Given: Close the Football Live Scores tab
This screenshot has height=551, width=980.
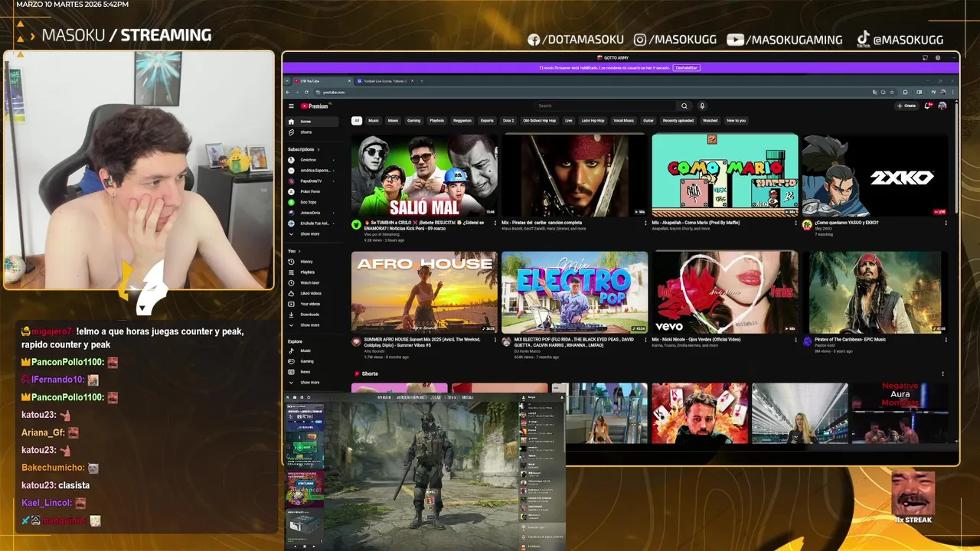Looking at the screenshot, I should click(x=413, y=80).
